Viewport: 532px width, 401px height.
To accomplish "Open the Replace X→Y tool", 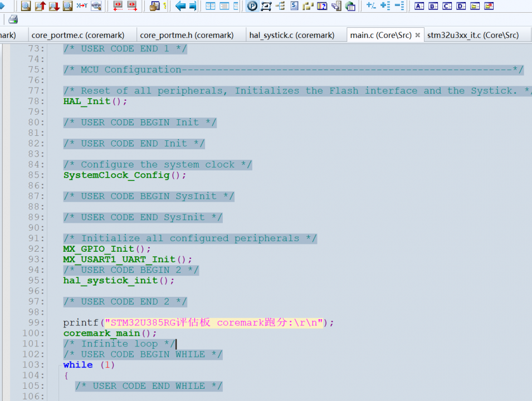I will (x=82, y=6).
